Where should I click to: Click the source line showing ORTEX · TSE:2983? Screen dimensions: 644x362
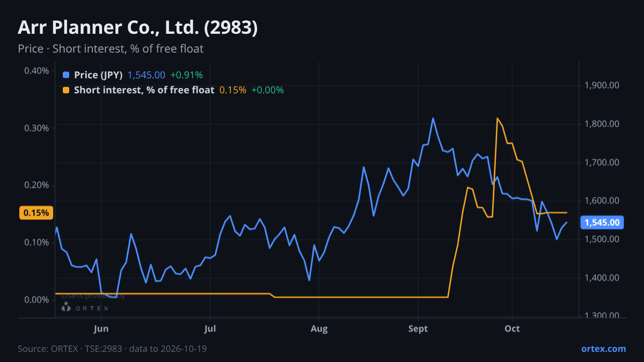pos(112,349)
